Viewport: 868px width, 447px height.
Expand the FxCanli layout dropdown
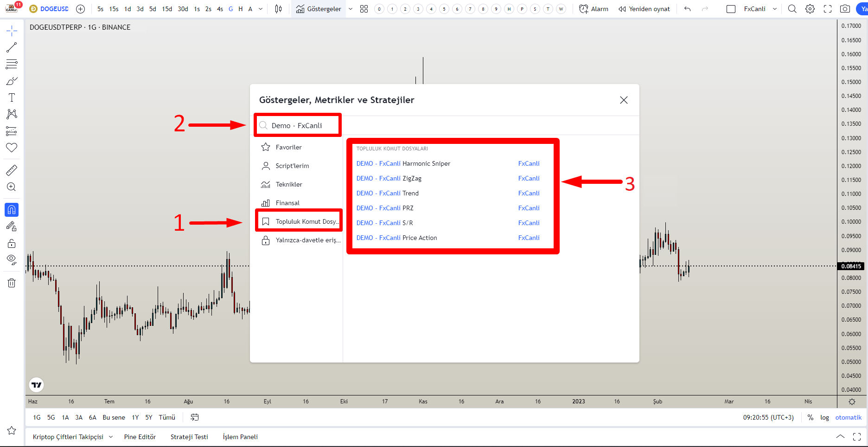click(x=775, y=9)
